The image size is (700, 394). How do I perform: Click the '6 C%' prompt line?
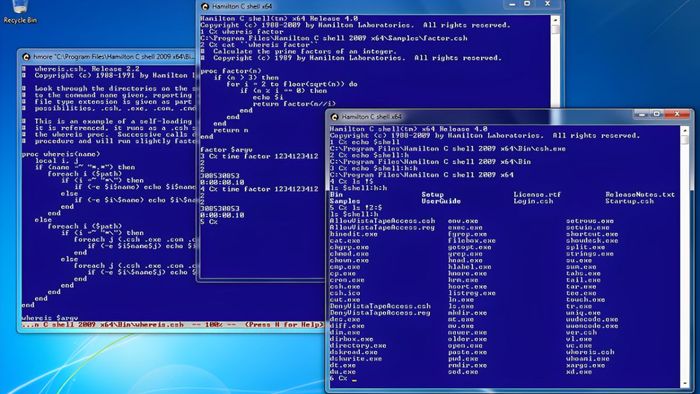[x=343, y=378]
